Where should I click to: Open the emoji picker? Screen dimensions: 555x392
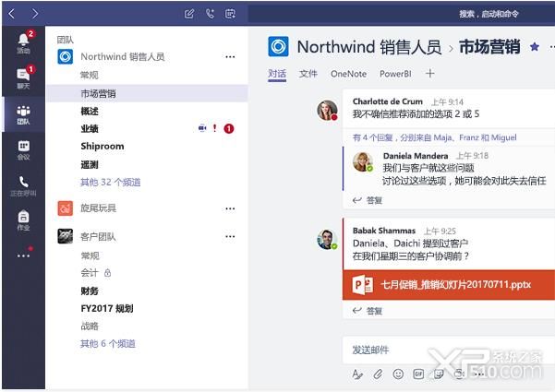[x=398, y=374]
